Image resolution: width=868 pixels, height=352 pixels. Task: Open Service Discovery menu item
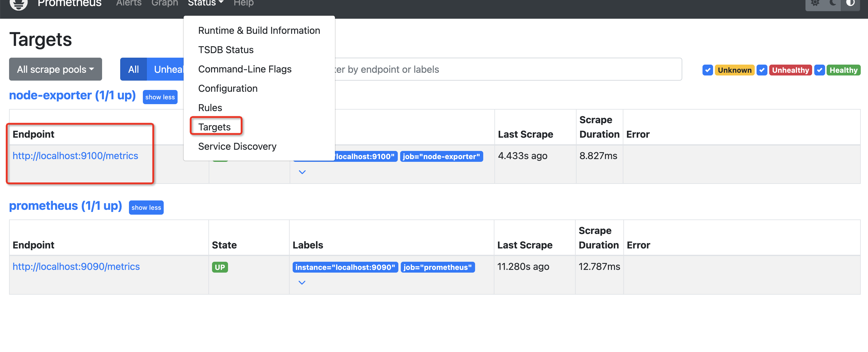259,146
